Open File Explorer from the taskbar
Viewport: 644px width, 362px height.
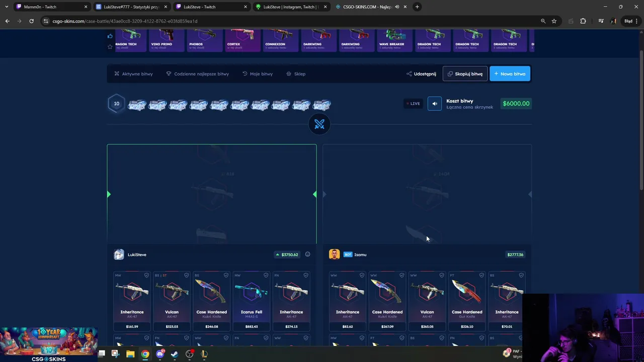(x=130, y=354)
